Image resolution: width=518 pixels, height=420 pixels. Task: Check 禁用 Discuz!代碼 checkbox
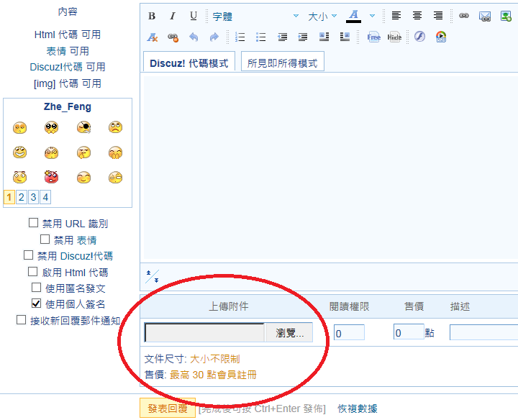pos(28,255)
